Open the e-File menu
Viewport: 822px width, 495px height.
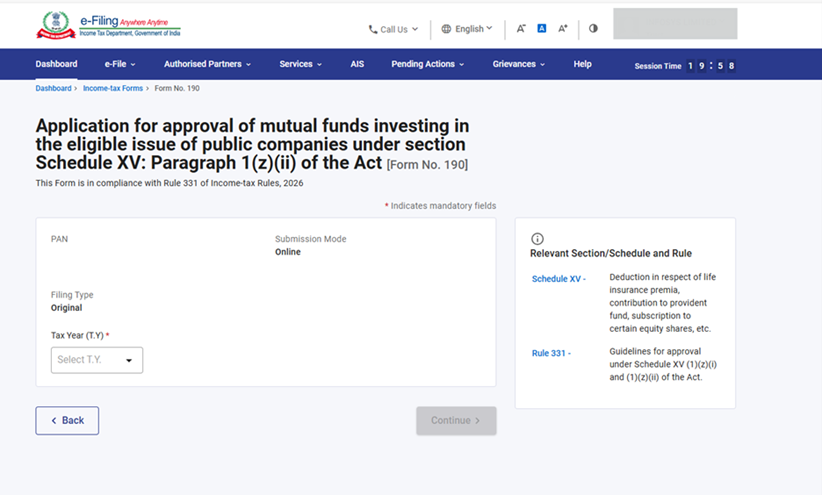click(x=120, y=64)
